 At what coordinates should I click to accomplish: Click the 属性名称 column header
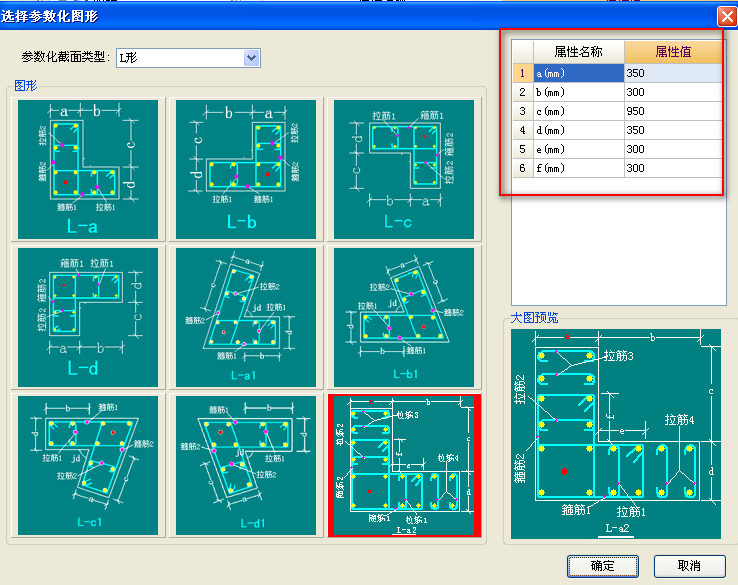[578, 52]
